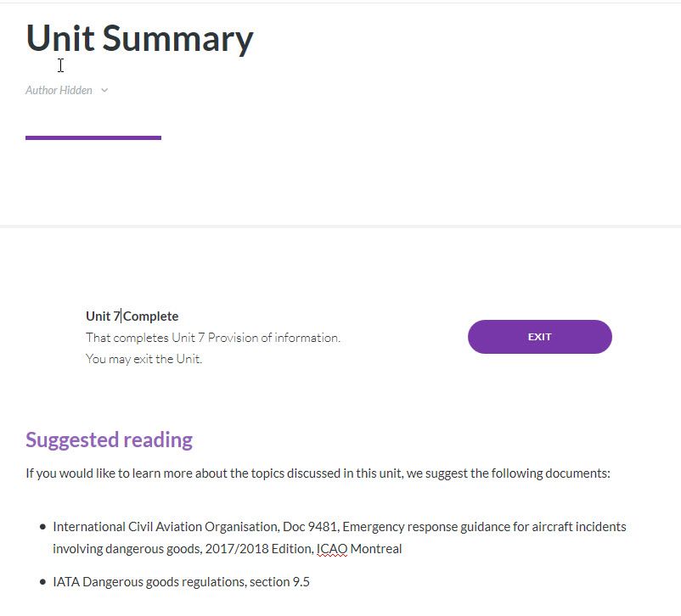
Task: Click the Suggested reading heading
Action: (109, 440)
